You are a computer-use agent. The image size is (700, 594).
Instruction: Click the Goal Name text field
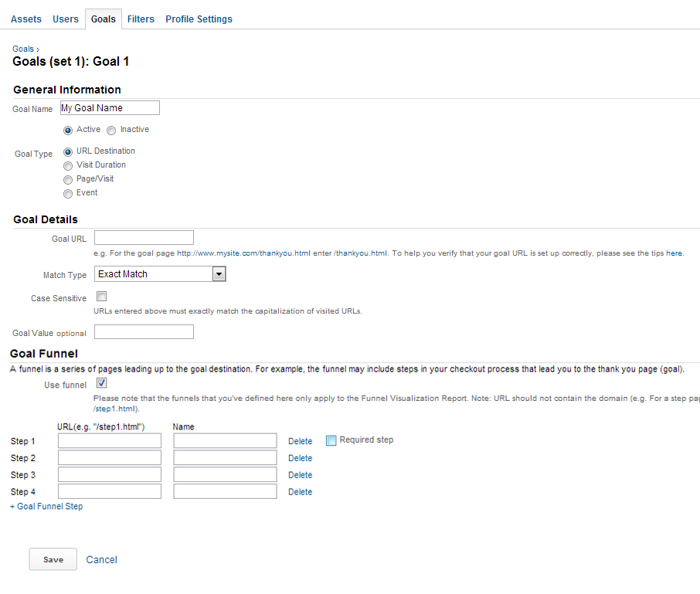tap(110, 108)
